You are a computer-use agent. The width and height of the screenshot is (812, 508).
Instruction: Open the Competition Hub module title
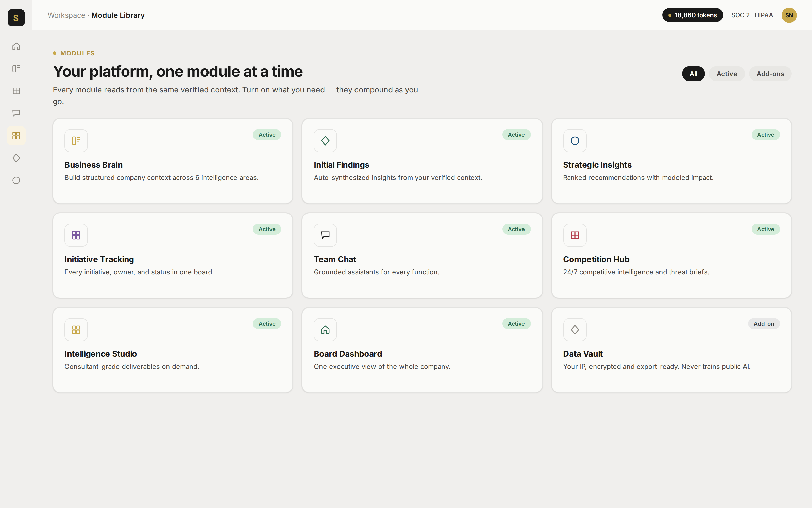[596, 259]
